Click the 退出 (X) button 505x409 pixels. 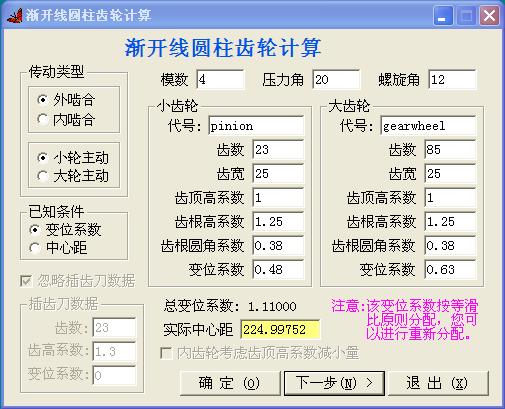click(437, 383)
